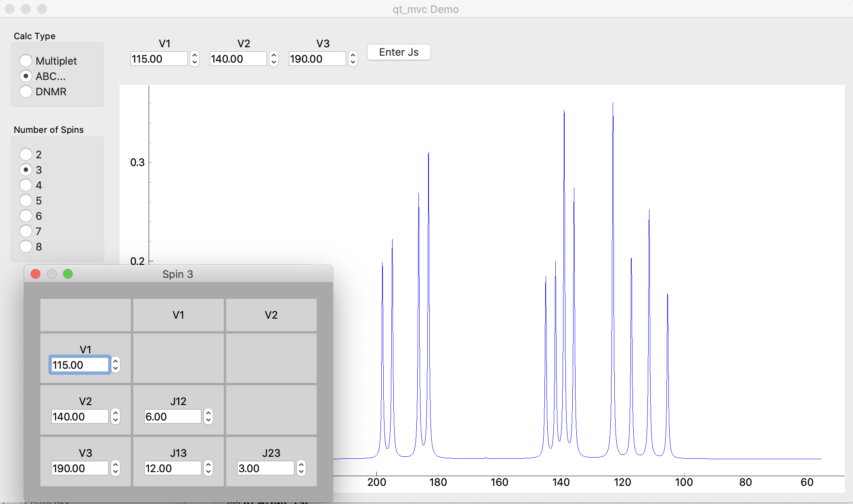The image size is (853, 504).
Task: Click the dialog V1 frequency field
Action: [79, 365]
